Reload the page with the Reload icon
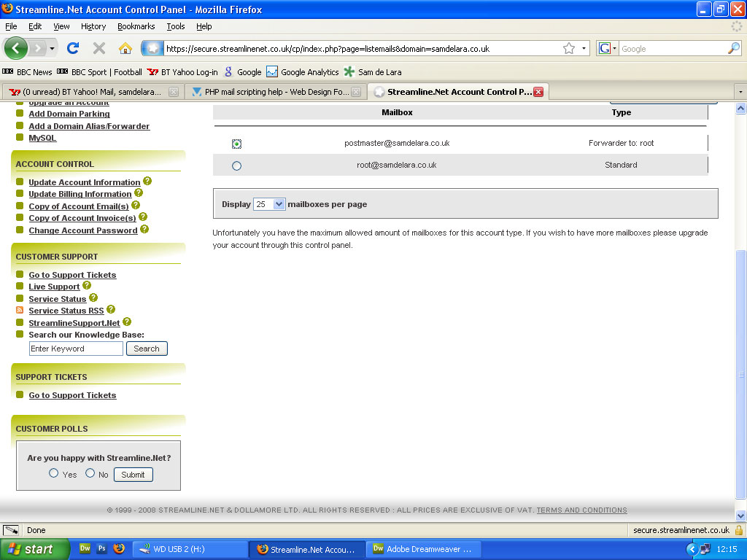Screen dimensions: 747x560 pyautogui.click(x=73, y=48)
